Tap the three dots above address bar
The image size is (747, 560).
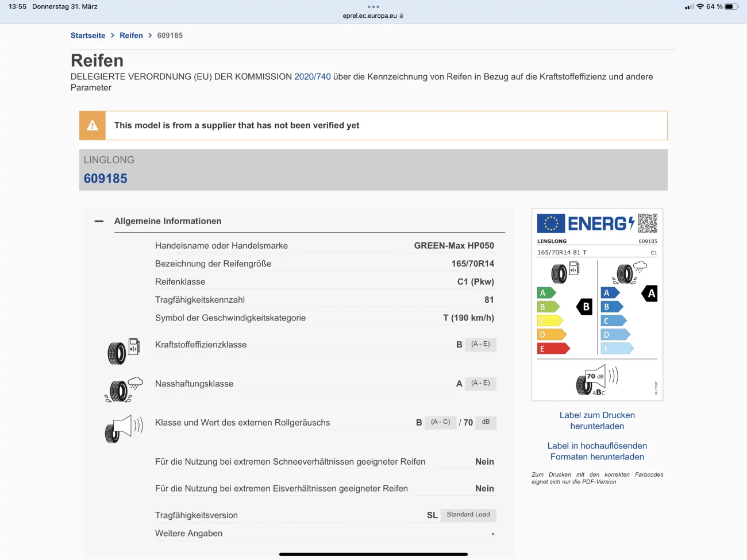tap(373, 7)
